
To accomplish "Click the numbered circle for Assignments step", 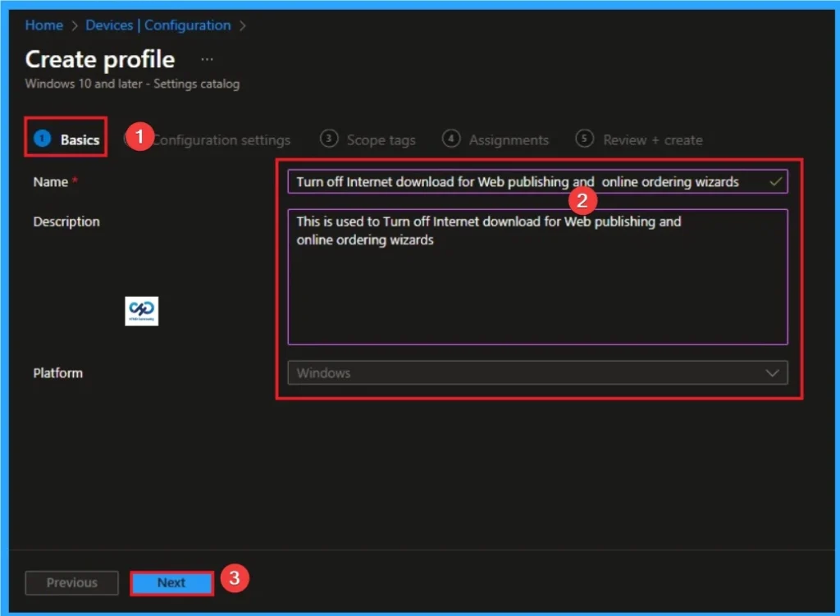I will click(x=451, y=139).
